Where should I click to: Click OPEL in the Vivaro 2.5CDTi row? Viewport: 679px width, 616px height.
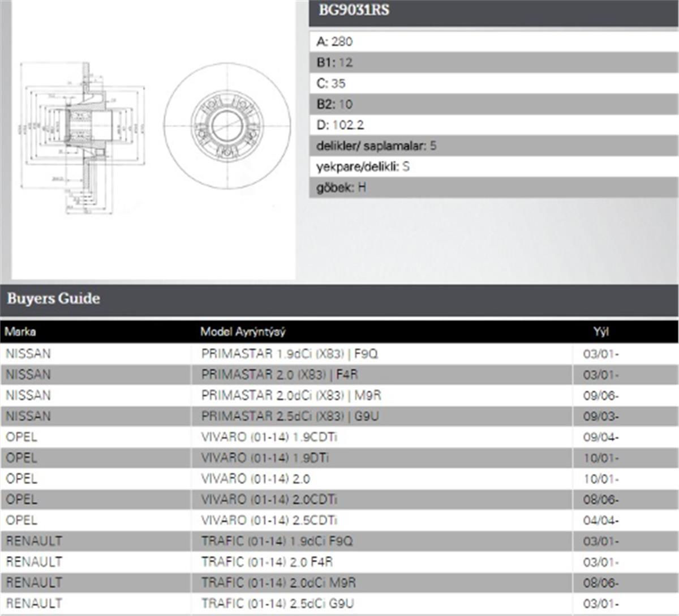pyautogui.click(x=22, y=520)
